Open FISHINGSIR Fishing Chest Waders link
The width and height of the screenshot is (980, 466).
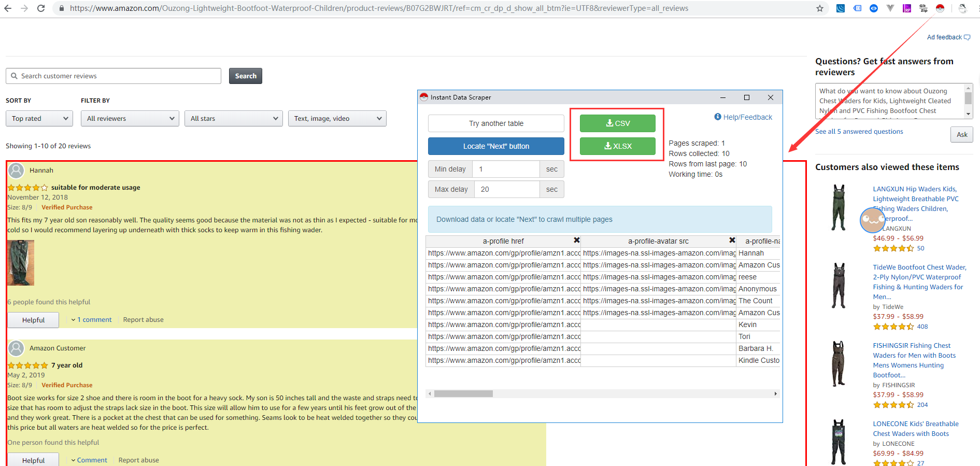tap(914, 360)
